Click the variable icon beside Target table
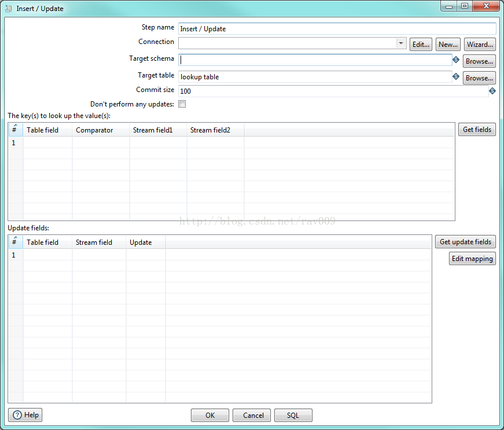The width and height of the screenshot is (504, 430). pos(456,76)
